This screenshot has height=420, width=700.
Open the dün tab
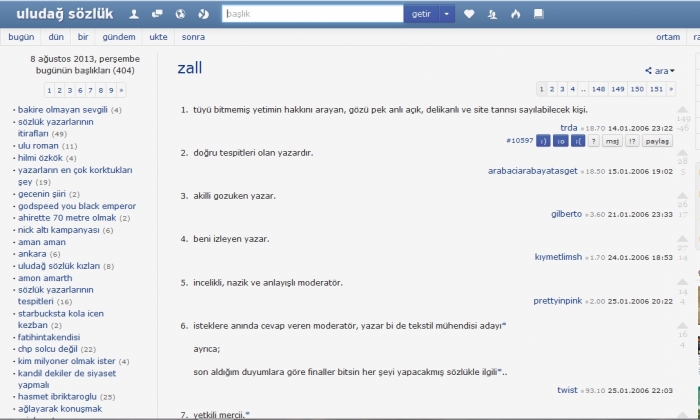(x=56, y=37)
